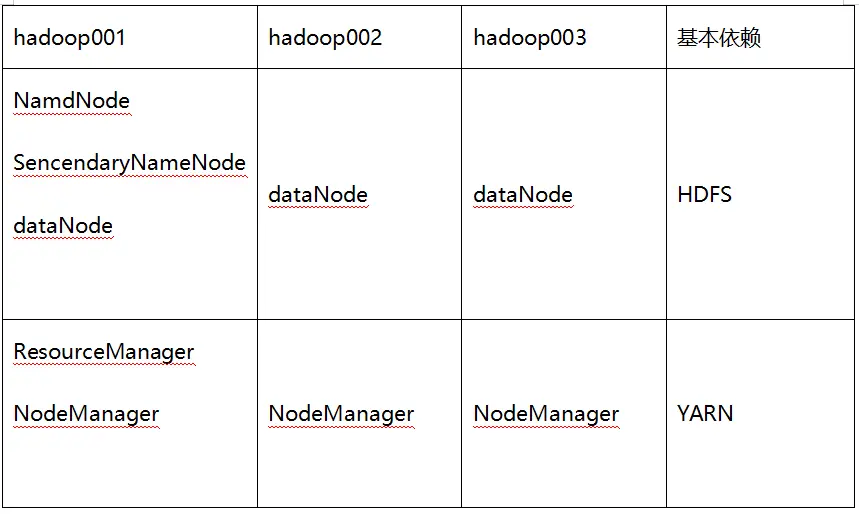Screen dimensions: 859x514
Task: Click row border between HDFS and YARN cells
Action: point(760,320)
